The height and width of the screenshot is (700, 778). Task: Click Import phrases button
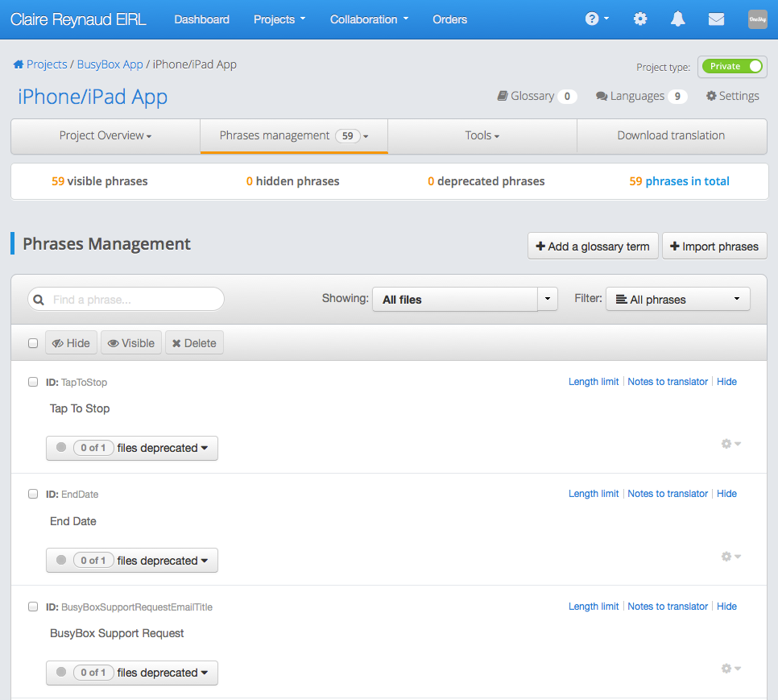(714, 246)
